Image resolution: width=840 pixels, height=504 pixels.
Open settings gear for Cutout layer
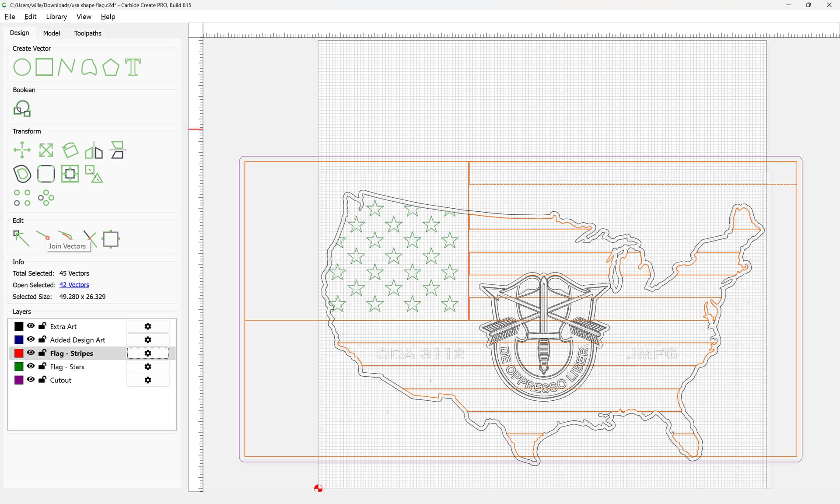148,380
